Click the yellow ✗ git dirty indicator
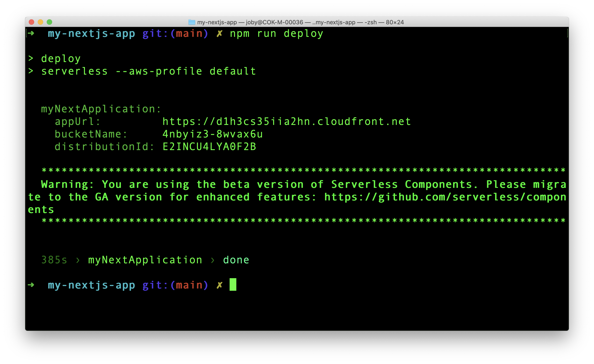This screenshot has width=594, height=364. [x=220, y=33]
